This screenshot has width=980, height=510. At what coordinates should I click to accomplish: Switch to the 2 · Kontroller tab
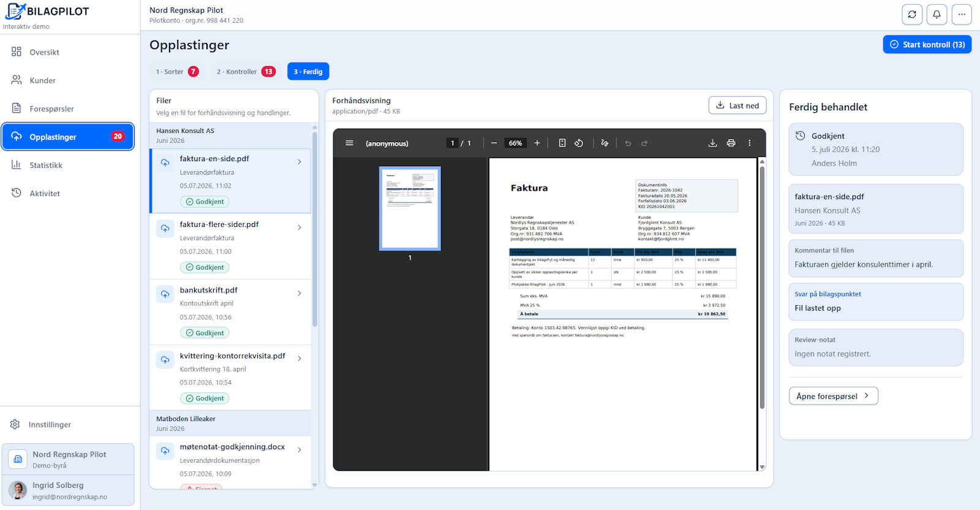coord(246,72)
